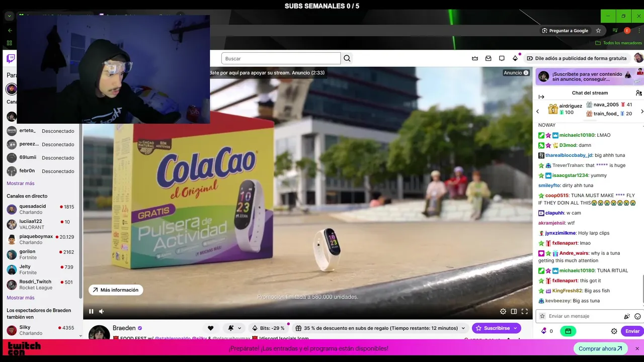Pause the video player
The height and width of the screenshot is (362, 644).
click(x=91, y=311)
